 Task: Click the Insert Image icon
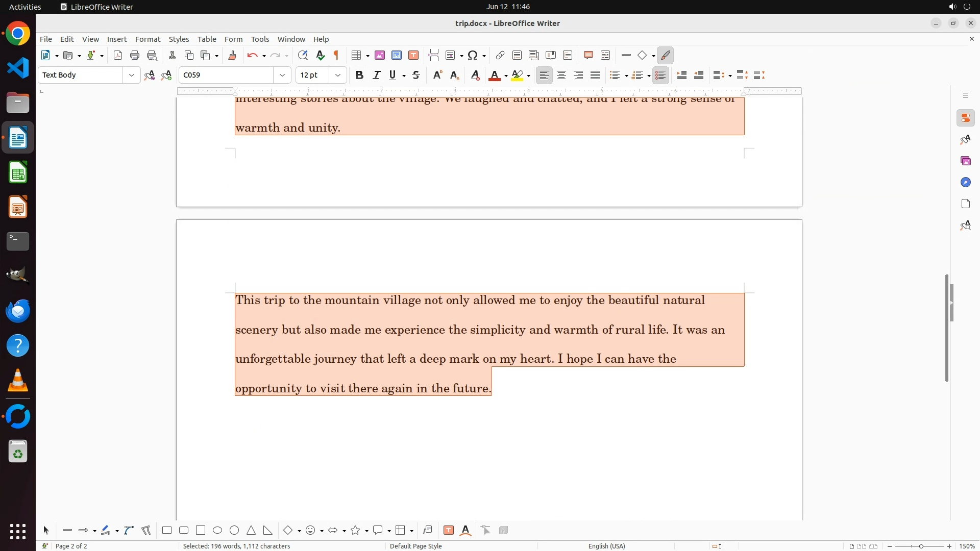tap(380, 56)
